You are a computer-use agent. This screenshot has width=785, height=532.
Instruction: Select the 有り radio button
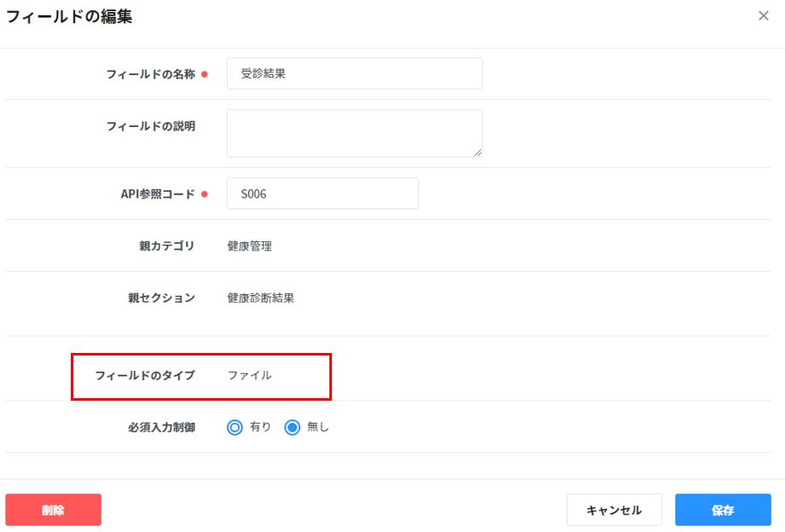coord(235,427)
